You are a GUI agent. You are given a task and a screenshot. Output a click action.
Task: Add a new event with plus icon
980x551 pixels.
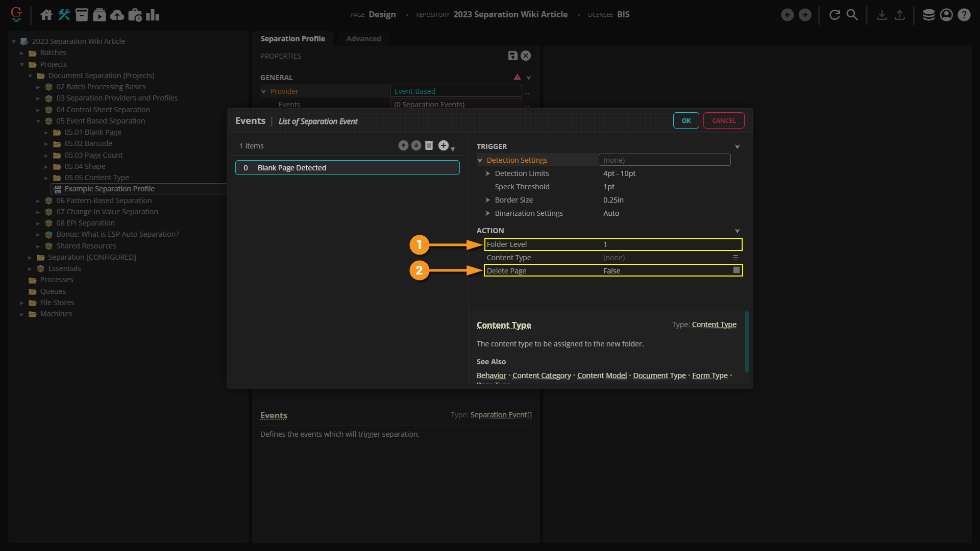[x=444, y=146]
